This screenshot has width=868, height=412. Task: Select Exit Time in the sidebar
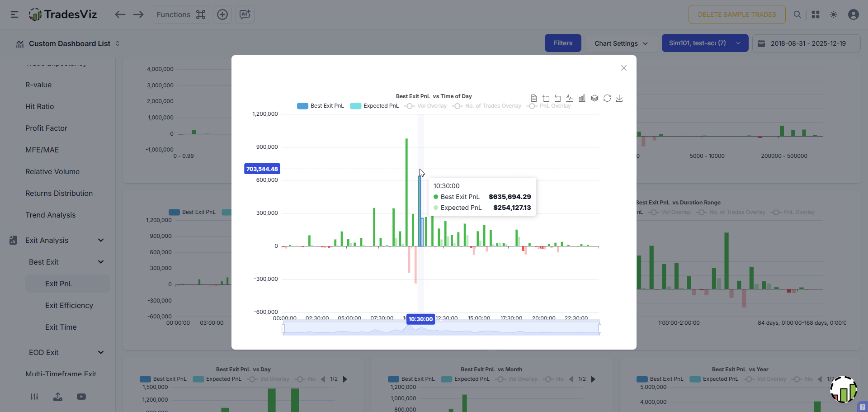61,327
